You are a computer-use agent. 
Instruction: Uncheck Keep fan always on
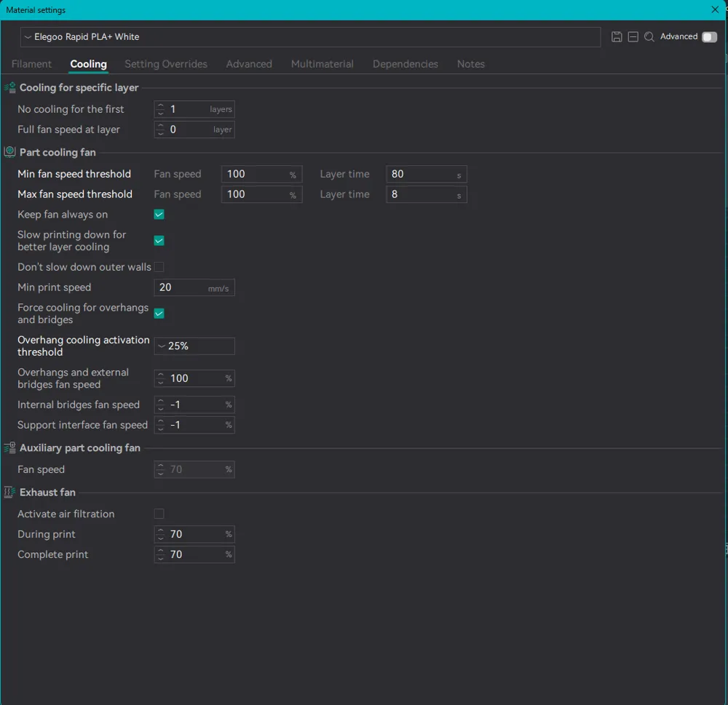point(159,215)
